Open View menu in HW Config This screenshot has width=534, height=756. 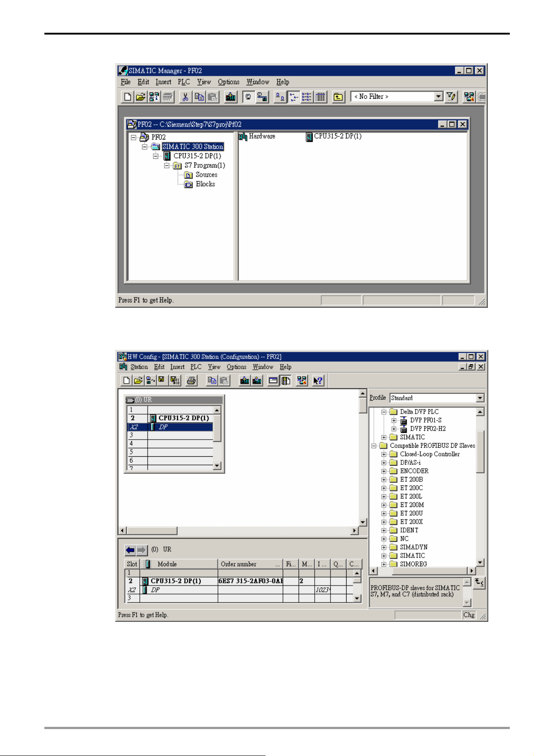(214, 367)
